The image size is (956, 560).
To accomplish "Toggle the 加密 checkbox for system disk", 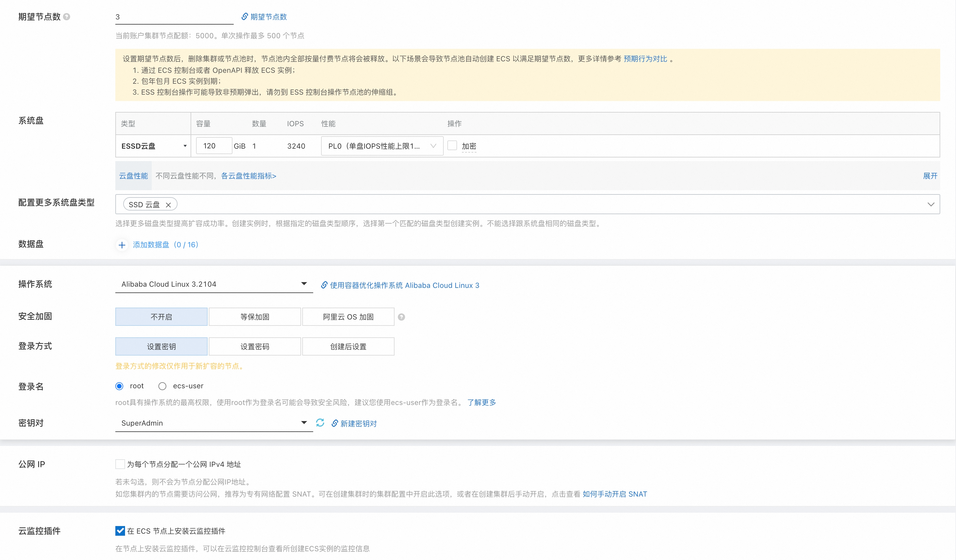I will tap(452, 146).
